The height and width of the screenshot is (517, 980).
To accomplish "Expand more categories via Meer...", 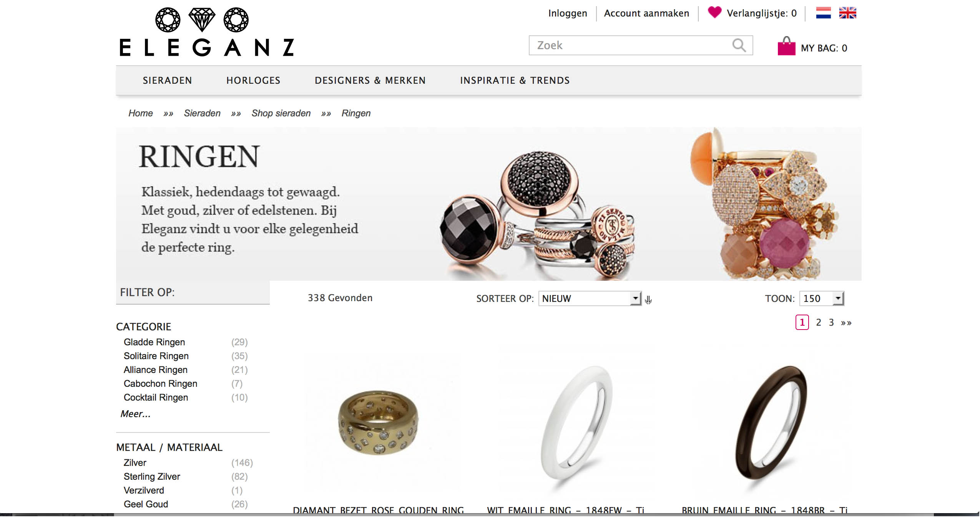I will (135, 414).
